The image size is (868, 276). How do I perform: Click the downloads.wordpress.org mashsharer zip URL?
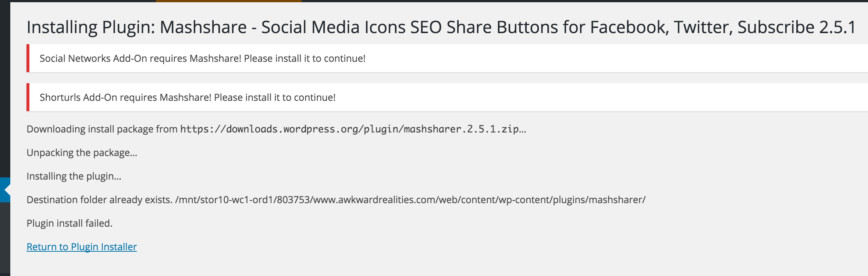[349, 129]
